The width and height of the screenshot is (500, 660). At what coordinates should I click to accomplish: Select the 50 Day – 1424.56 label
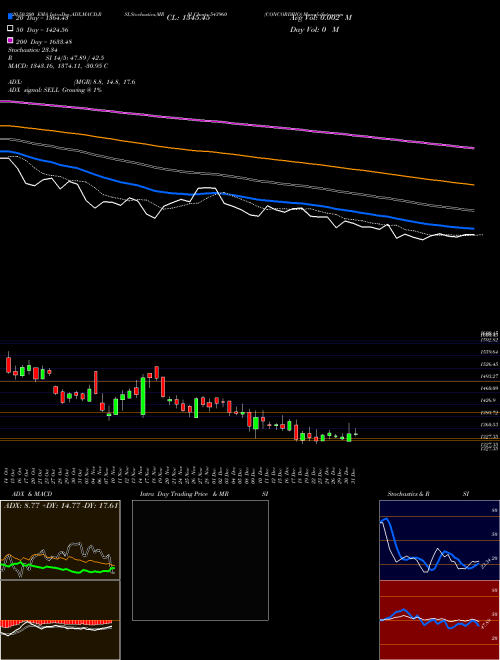42,30
